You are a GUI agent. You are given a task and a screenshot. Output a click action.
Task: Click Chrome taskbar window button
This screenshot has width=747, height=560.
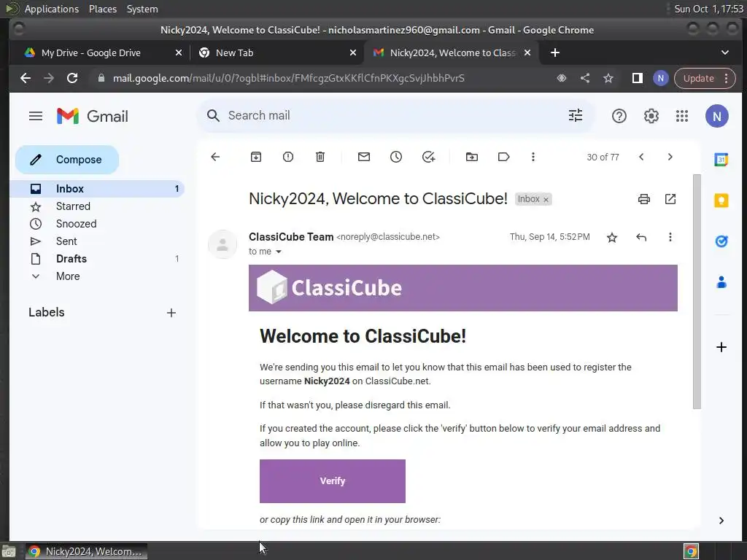[x=86, y=551]
